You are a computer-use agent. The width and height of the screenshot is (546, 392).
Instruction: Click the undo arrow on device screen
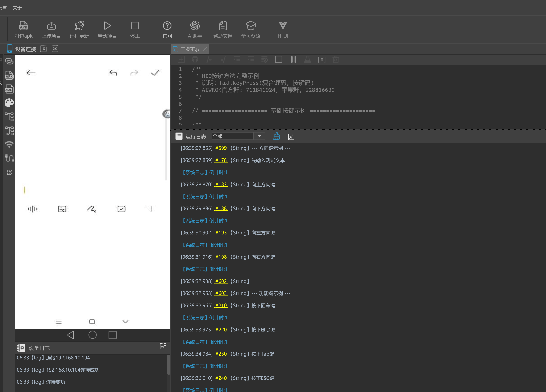click(113, 73)
